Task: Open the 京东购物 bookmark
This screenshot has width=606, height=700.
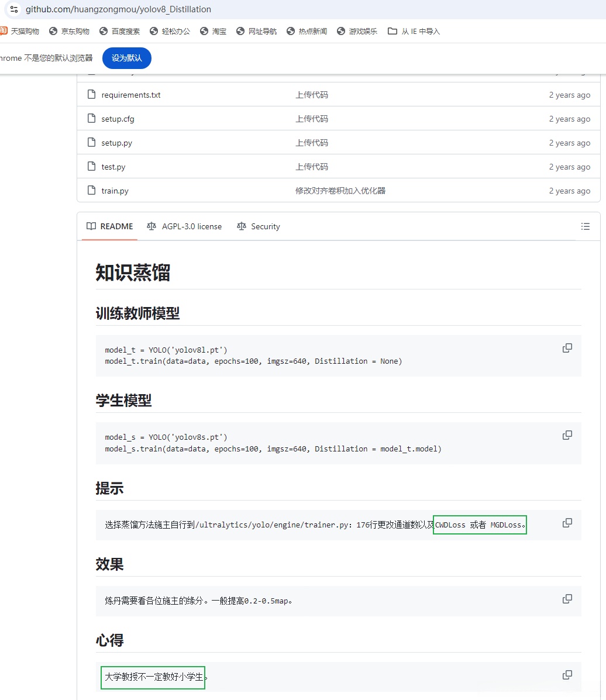Action: [69, 31]
